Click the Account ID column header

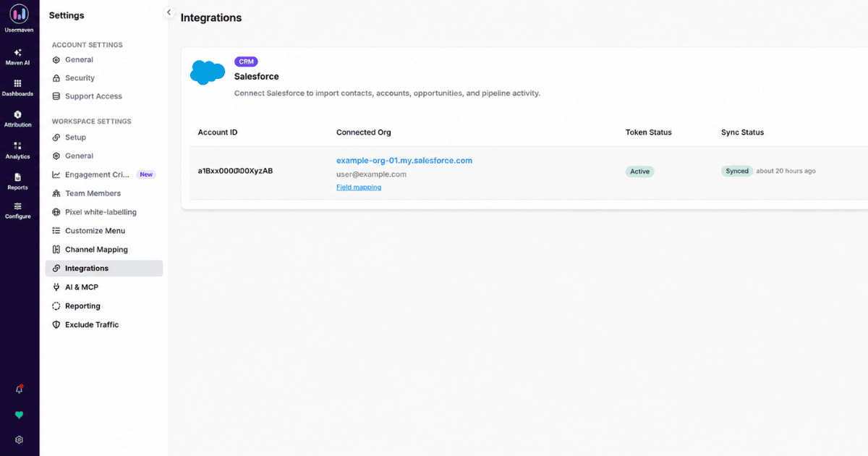point(218,132)
